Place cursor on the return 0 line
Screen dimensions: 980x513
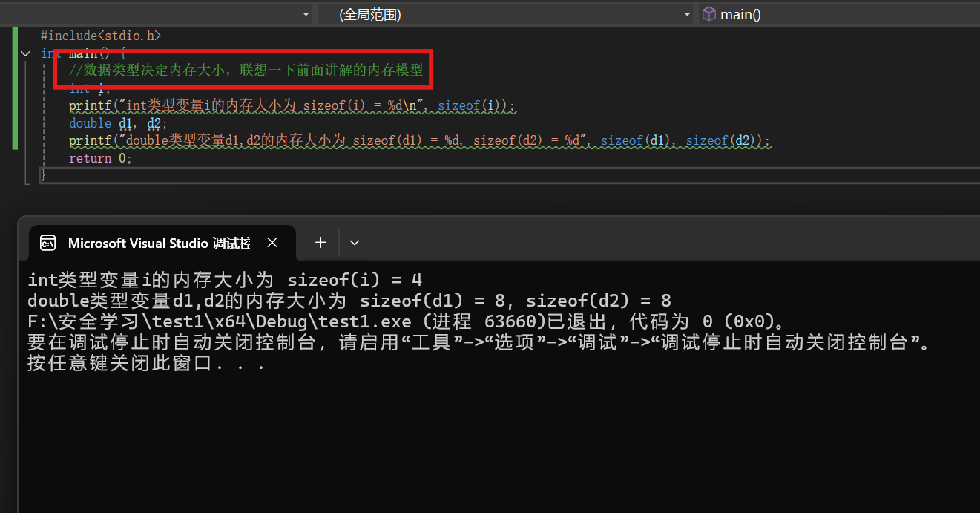click(100, 158)
